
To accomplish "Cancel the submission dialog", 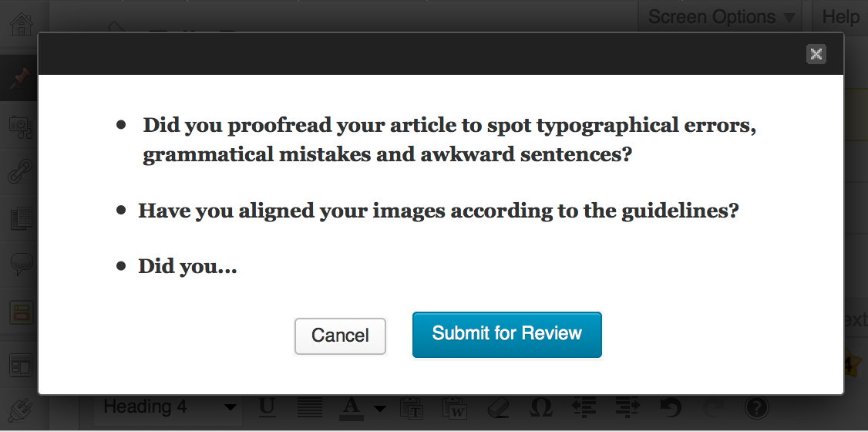I will coord(340,336).
